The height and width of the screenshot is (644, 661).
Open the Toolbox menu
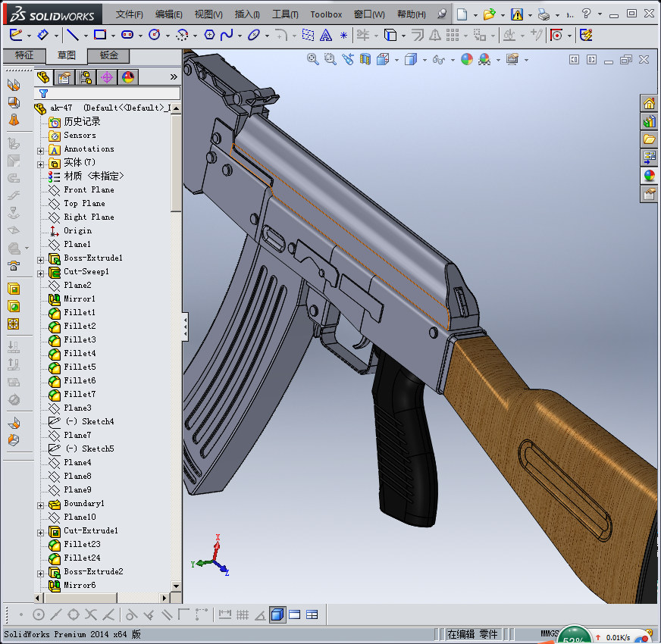click(x=326, y=14)
